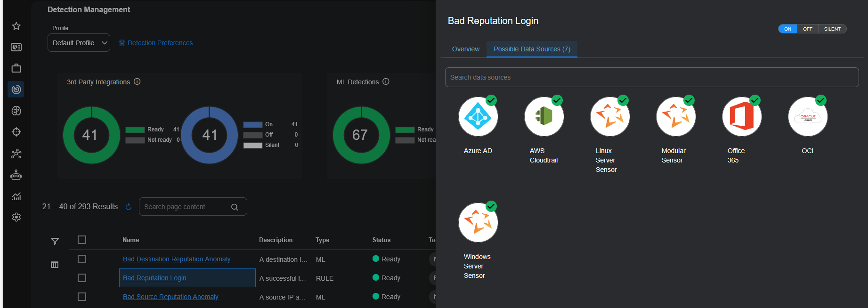The height and width of the screenshot is (308, 868).
Task: Refresh the results list
Action: click(128, 207)
